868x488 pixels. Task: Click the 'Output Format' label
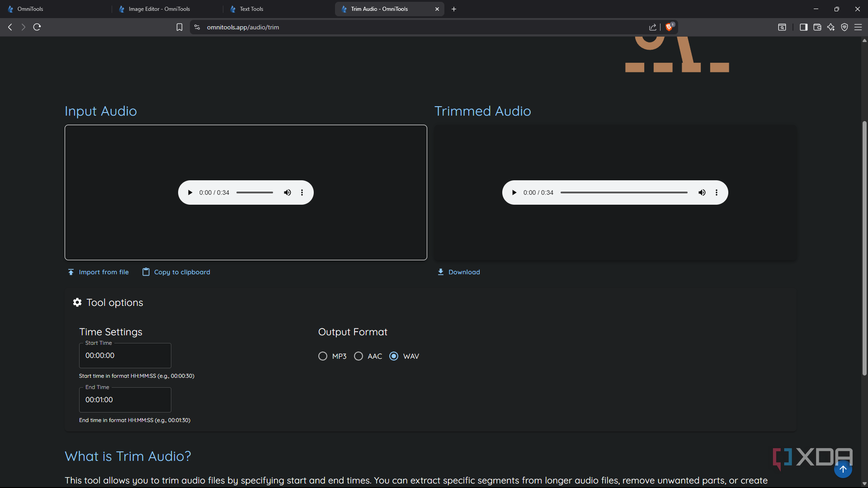[x=353, y=332]
